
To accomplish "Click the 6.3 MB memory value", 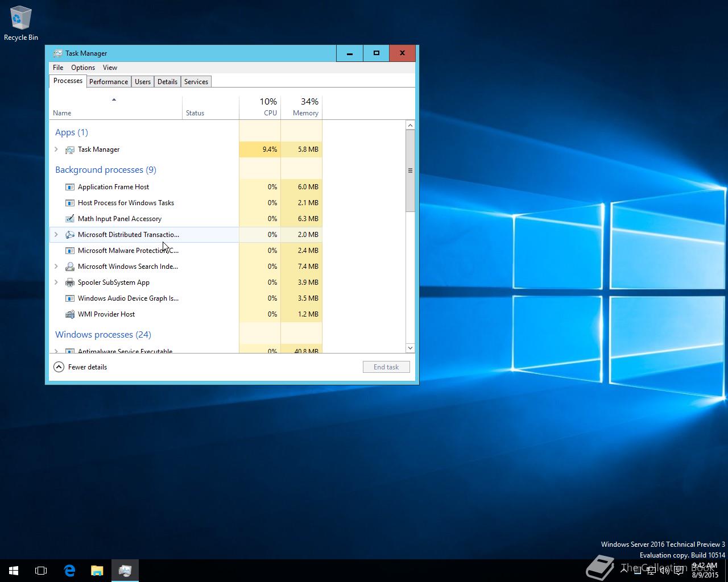I will pos(308,219).
